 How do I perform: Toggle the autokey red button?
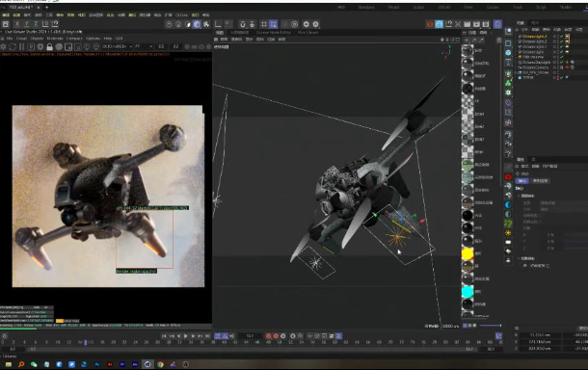coord(276,336)
